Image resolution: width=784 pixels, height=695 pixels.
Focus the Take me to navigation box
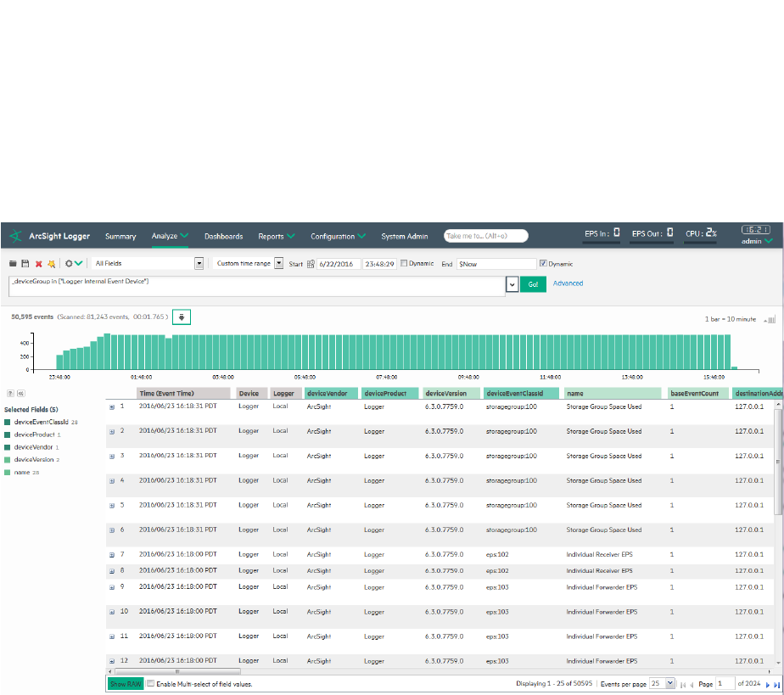click(x=485, y=236)
